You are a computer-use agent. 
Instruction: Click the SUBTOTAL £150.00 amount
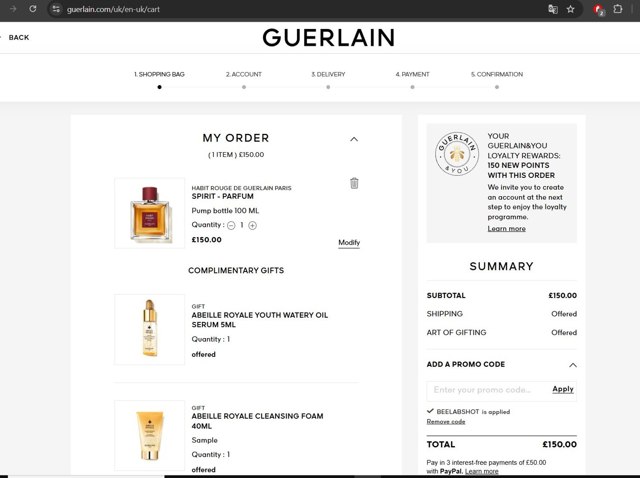pyautogui.click(x=562, y=296)
